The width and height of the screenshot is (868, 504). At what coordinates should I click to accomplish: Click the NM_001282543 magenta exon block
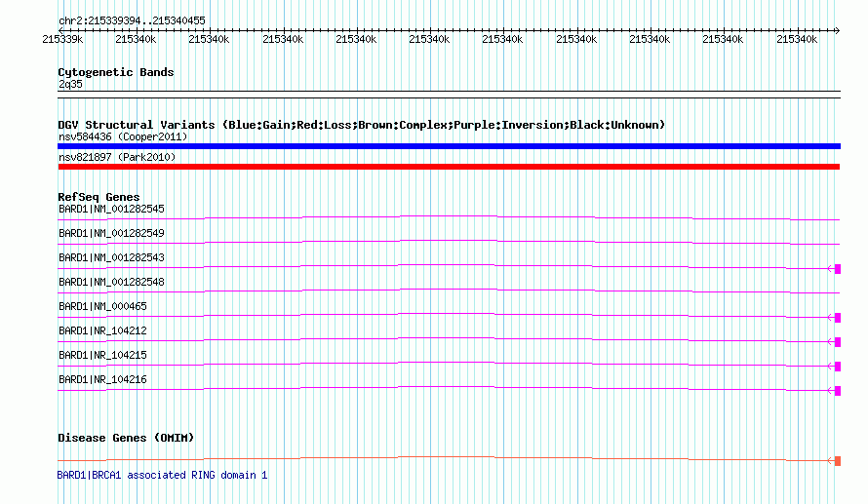838,269
